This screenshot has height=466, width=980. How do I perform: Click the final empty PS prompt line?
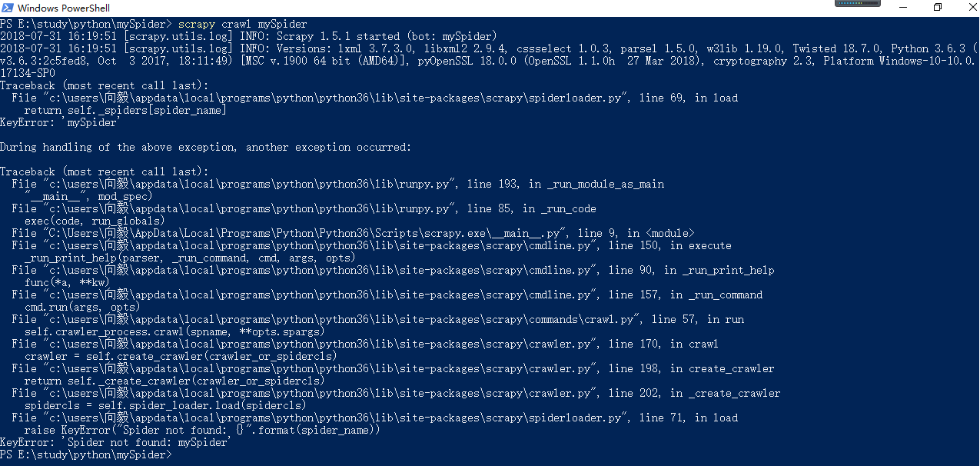pyautogui.click(x=87, y=455)
